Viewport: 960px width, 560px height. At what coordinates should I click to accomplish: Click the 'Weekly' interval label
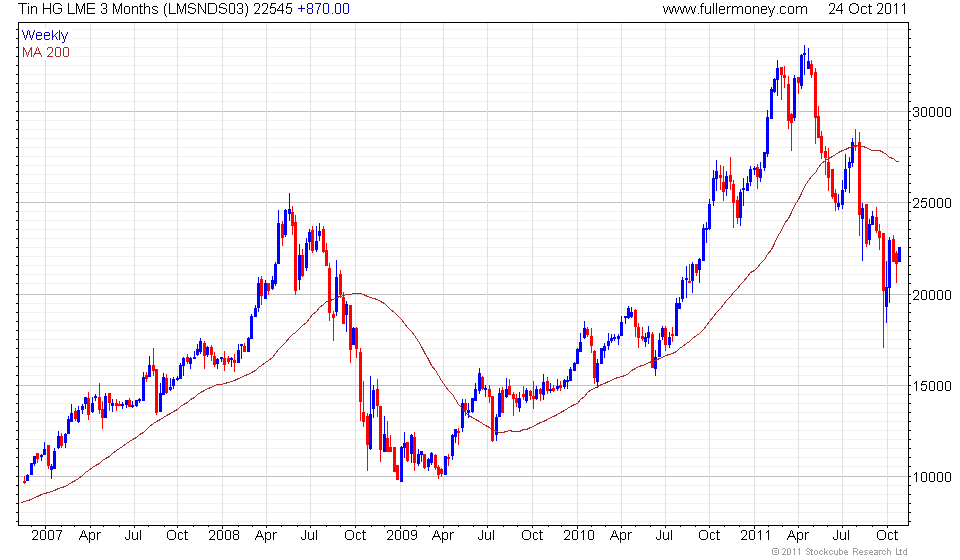pos(45,35)
